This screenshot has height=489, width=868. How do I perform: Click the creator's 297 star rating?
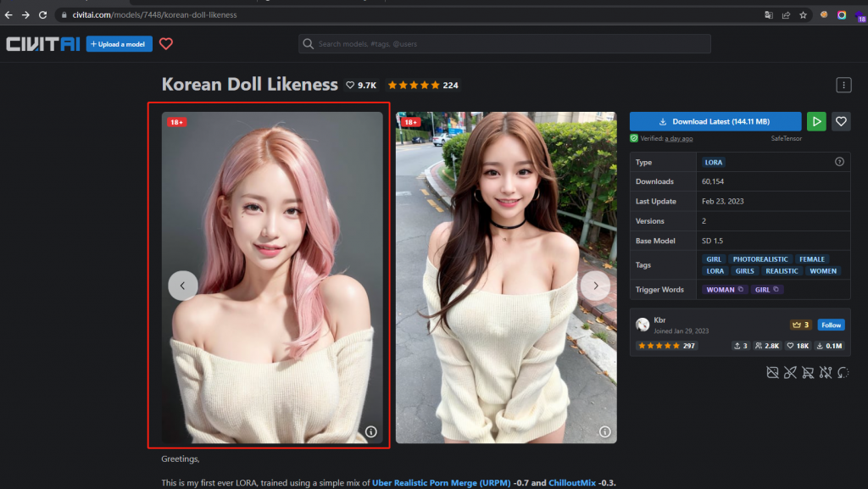(x=666, y=346)
